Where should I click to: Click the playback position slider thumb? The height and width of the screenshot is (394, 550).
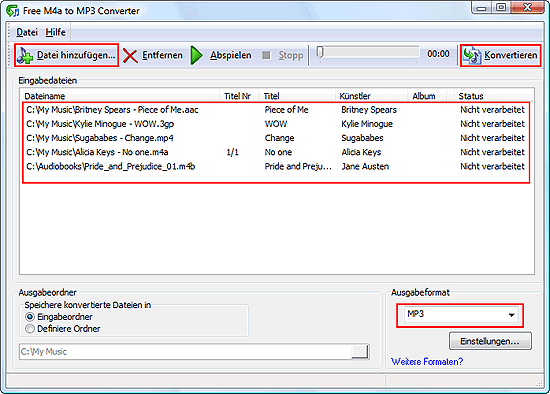(320, 53)
